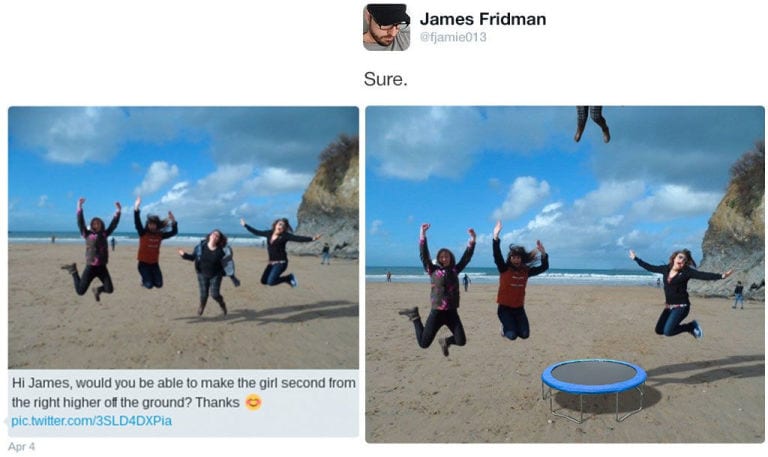Click girl second from right in original photo
Viewport: 768px width, 457px height.
210,272
